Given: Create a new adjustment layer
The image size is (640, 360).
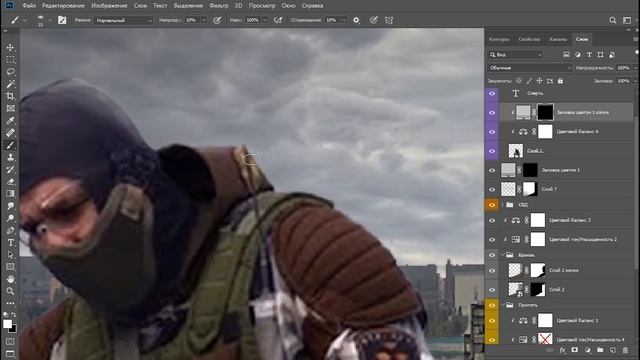Looking at the screenshot, I should pyautogui.click(x=588, y=350).
